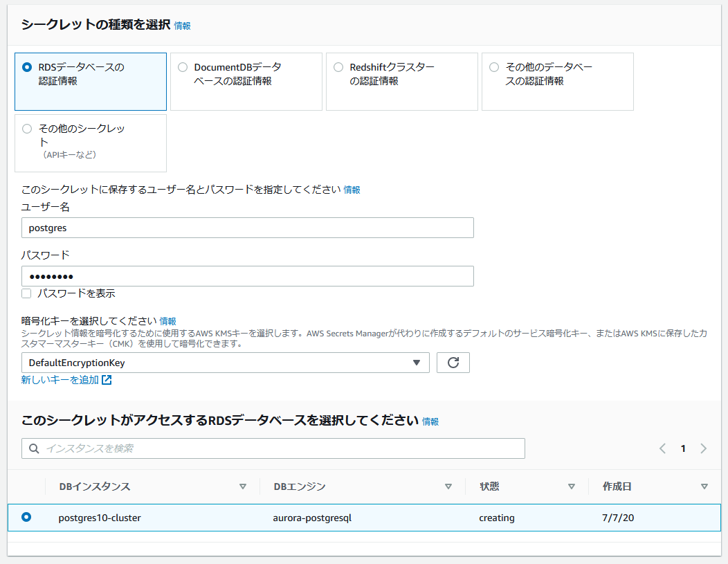Click the インスタンスを検索 search box
The width and height of the screenshot is (728, 564).
point(273,448)
